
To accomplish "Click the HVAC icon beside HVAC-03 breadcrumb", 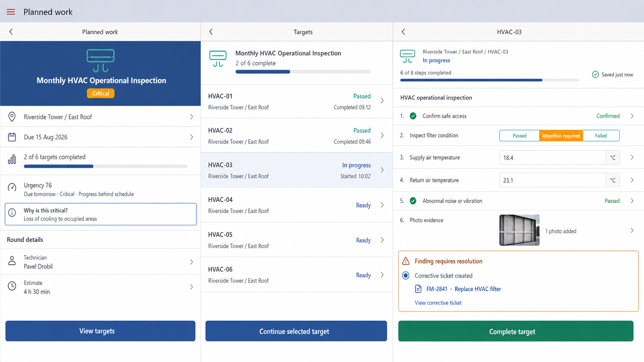I will pos(408,56).
